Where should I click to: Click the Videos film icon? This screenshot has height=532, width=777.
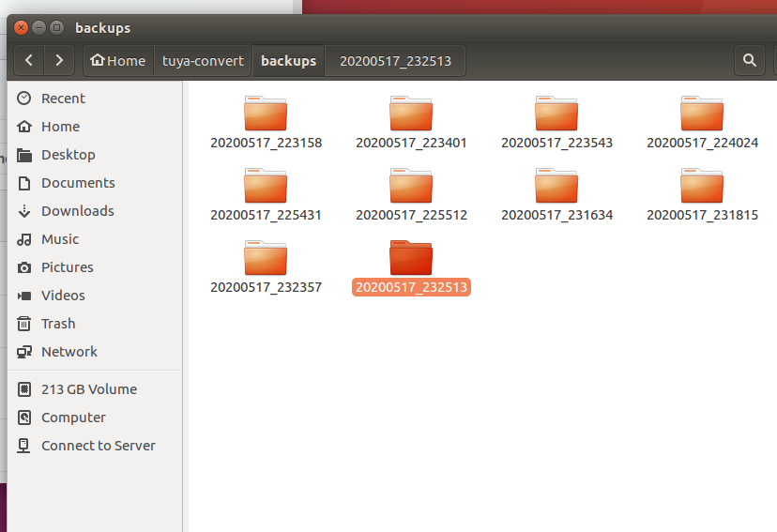coord(23,296)
